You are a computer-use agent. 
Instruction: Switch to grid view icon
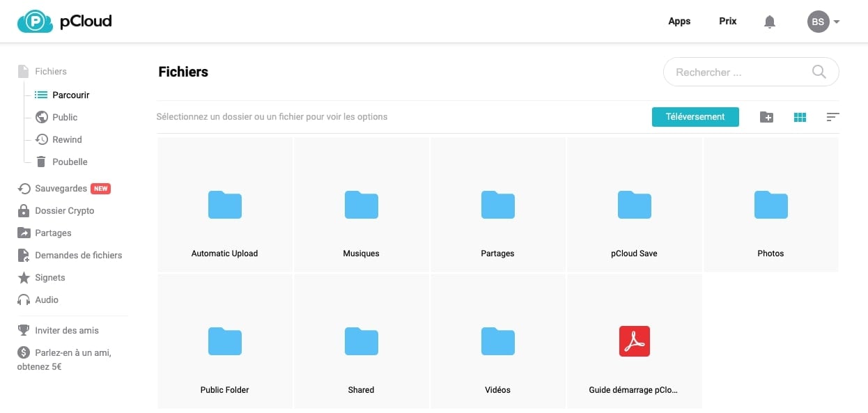click(x=800, y=117)
